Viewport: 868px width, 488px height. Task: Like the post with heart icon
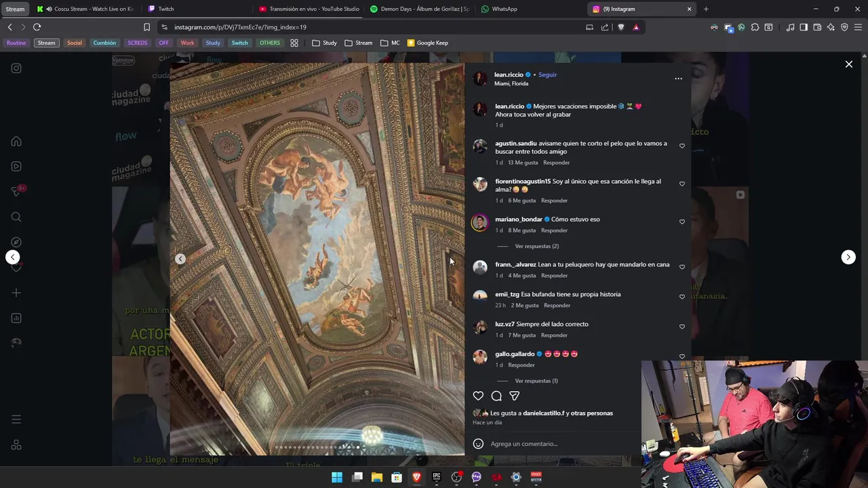478,396
